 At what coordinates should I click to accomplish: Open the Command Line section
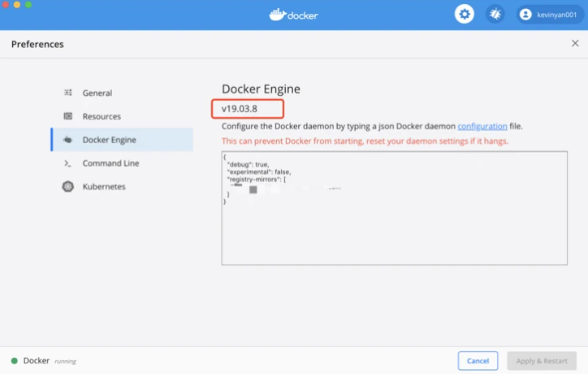[x=122, y=163]
